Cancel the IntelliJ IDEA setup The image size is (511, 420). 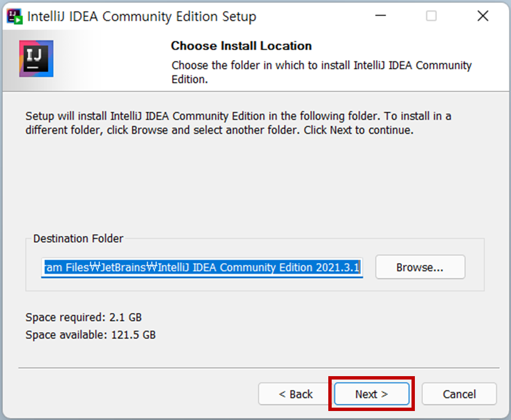(459, 394)
